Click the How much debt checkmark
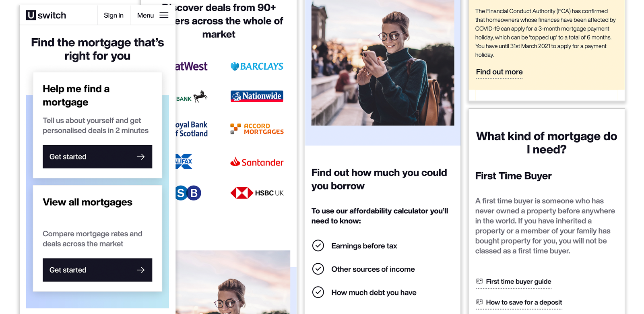The width and height of the screenshot is (644, 314). tap(318, 292)
